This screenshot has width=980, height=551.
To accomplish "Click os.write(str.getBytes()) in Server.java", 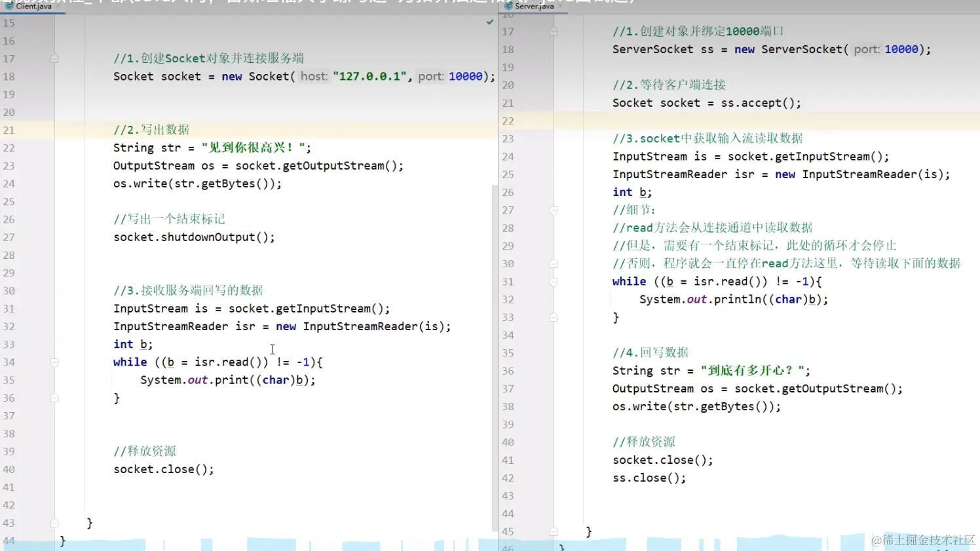I will point(696,406).
